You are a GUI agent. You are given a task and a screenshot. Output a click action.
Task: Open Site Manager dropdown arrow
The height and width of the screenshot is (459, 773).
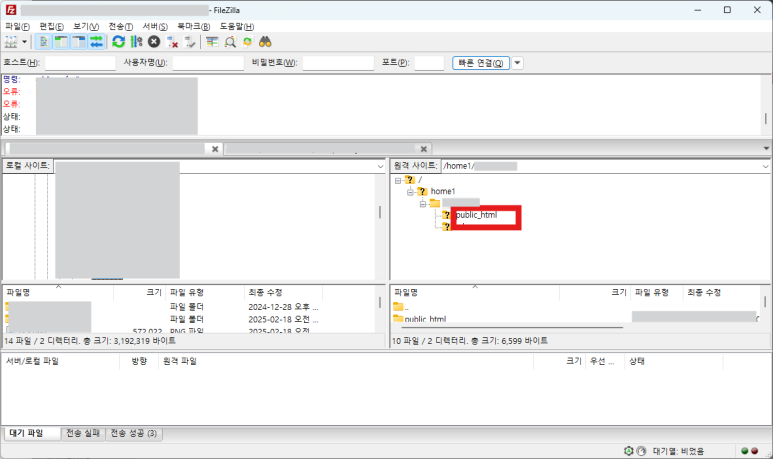(24, 42)
